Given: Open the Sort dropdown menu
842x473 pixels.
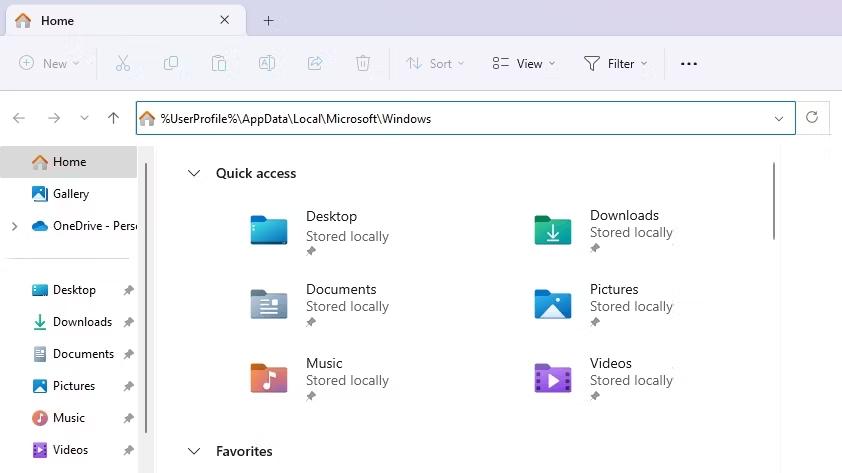Looking at the screenshot, I should click(435, 63).
